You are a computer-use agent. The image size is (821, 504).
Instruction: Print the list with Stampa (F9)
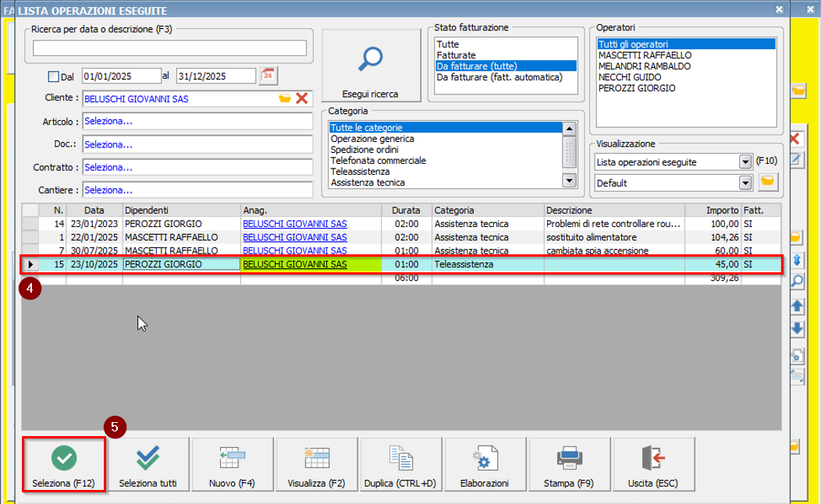pyautogui.click(x=569, y=465)
